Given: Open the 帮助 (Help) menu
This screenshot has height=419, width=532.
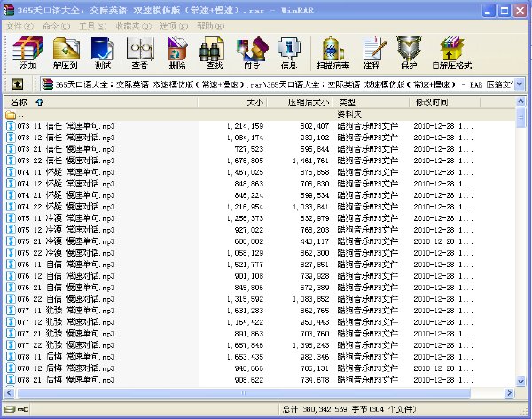Looking at the screenshot, I should tap(211, 26).
